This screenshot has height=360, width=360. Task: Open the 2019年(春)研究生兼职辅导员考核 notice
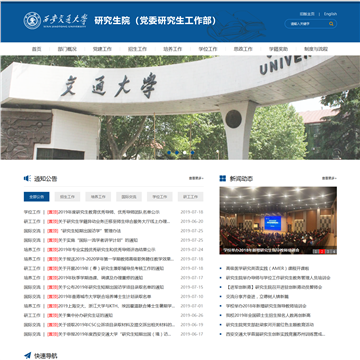106,268
